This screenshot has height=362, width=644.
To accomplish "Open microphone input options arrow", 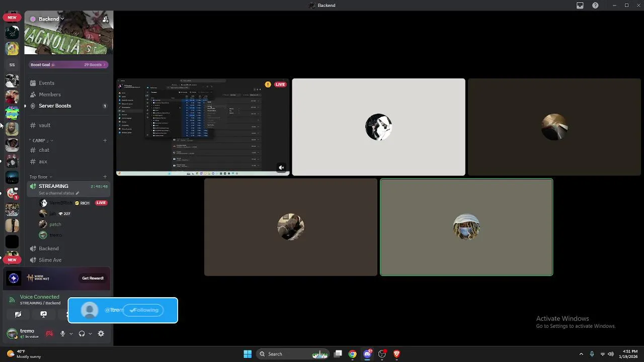I will click(71, 334).
